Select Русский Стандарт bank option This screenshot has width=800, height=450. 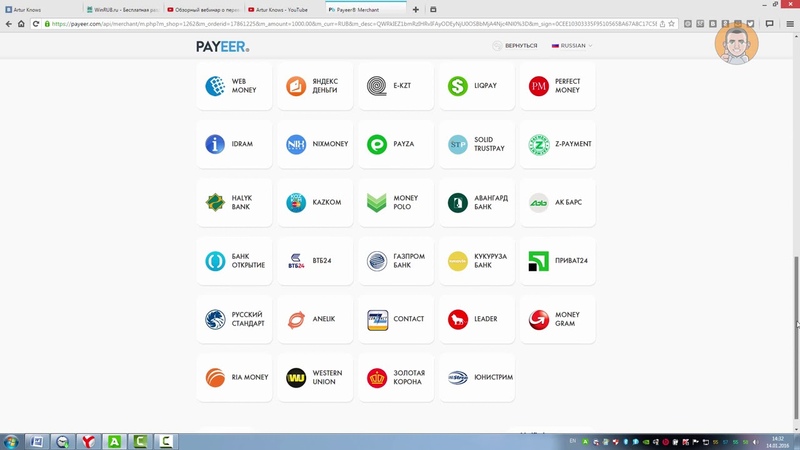234,319
